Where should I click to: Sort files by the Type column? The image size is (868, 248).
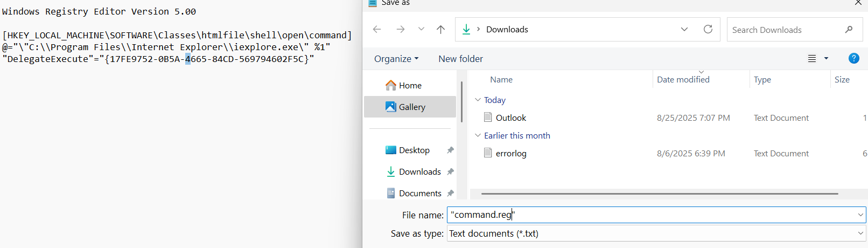[x=762, y=79]
